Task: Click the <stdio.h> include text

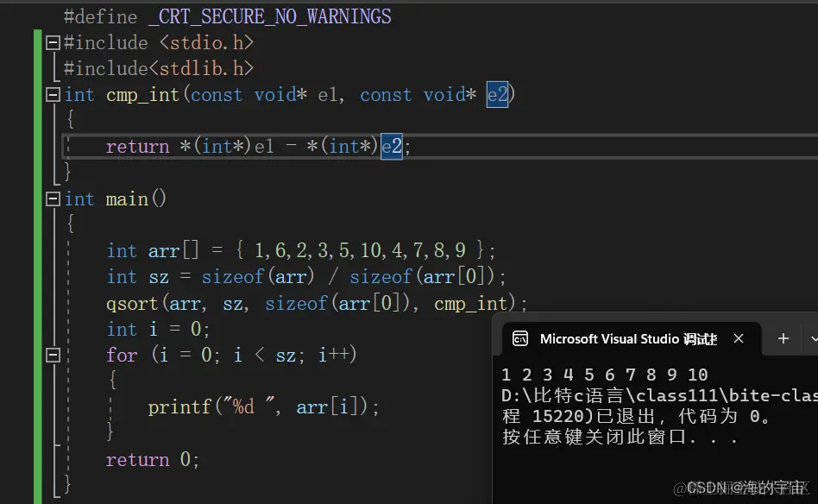Action: (x=206, y=43)
